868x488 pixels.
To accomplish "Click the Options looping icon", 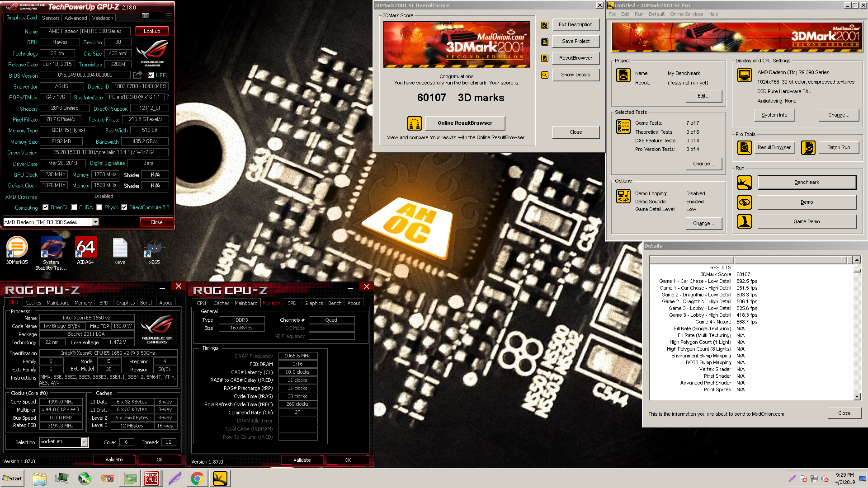I will [x=623, y=196].
